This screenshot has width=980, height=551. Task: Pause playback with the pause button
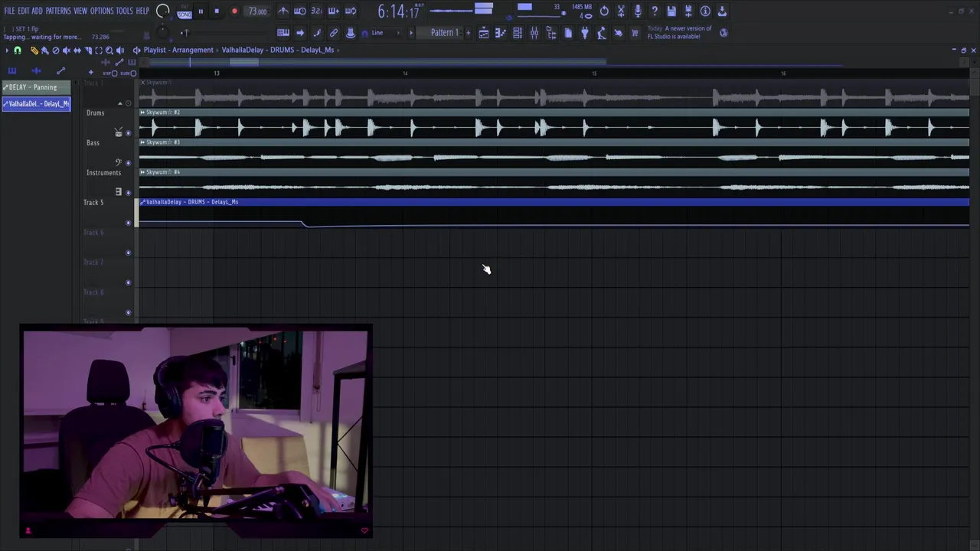tap(201, 11)
